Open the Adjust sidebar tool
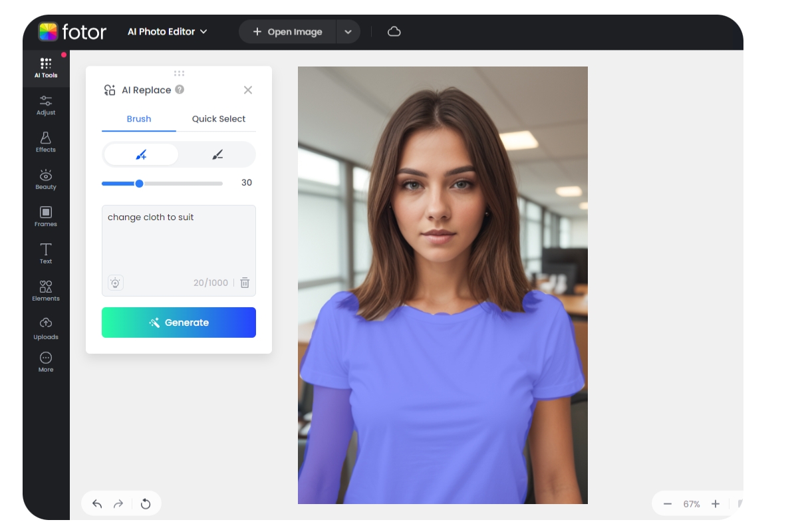This screenshot has width=798, height=532. pyautogui.click(x=46, y=105)
